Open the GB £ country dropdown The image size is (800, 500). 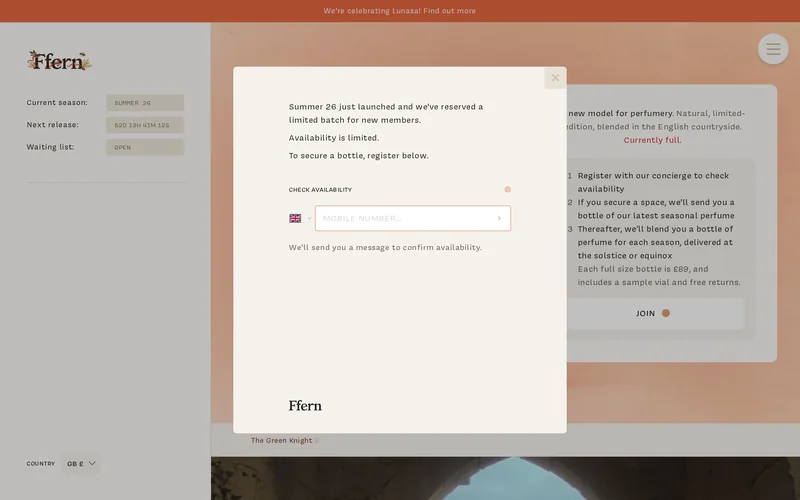click(81, 464)
